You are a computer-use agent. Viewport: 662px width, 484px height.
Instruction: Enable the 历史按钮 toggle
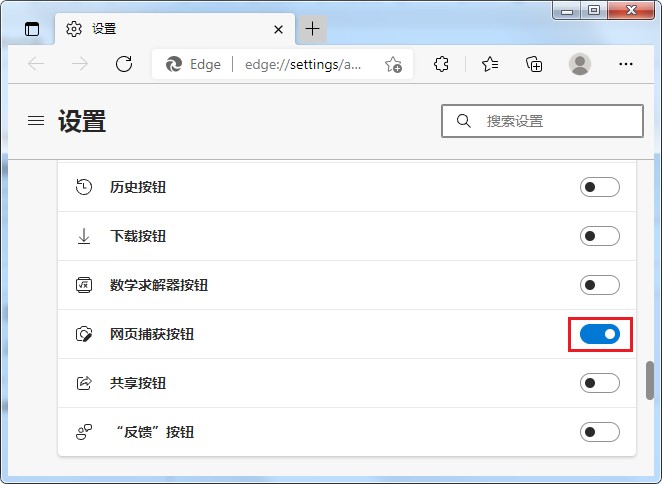pos(600,187)
